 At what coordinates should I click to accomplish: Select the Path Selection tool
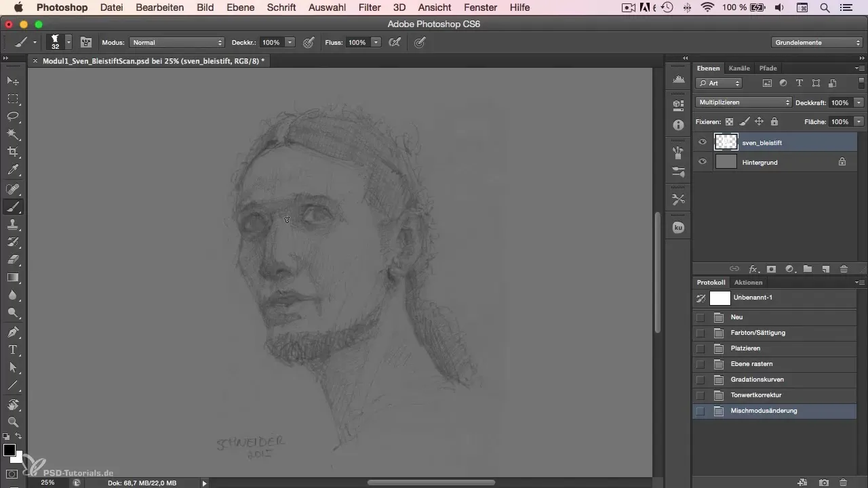[x=13, y=367]
